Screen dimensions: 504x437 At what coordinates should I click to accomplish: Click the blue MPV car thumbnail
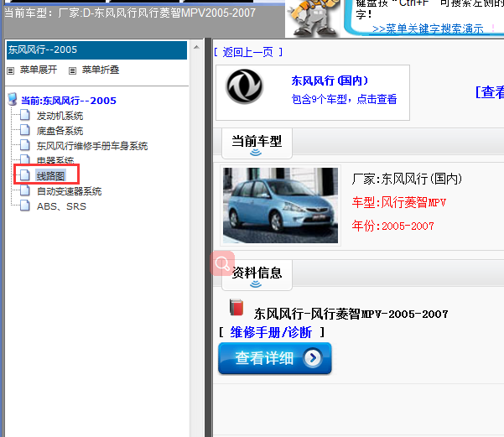280,205
